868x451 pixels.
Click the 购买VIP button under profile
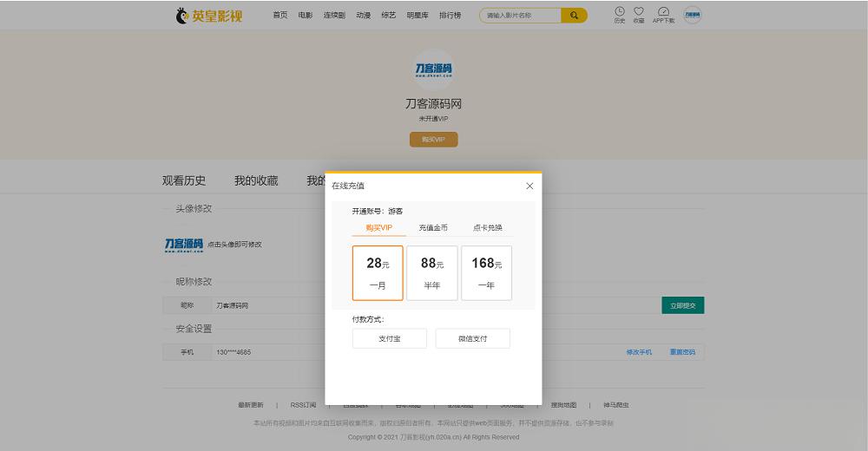coord(433,140)
